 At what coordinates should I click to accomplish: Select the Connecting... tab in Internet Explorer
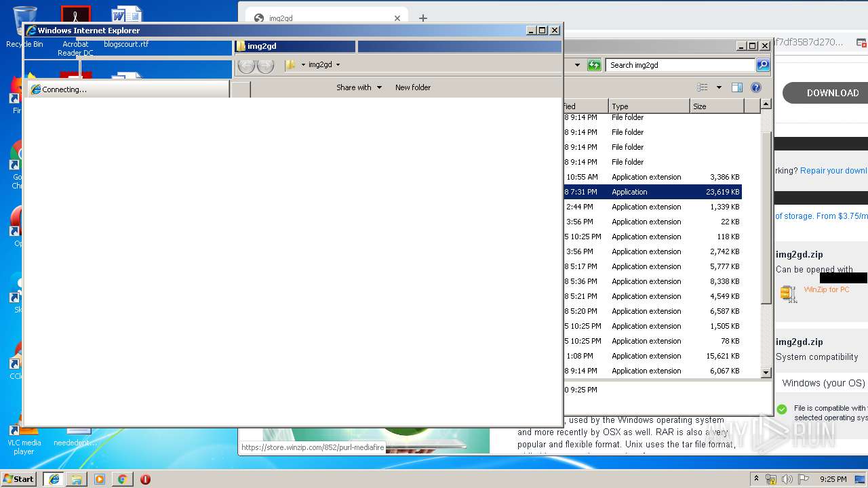[127, 89]
